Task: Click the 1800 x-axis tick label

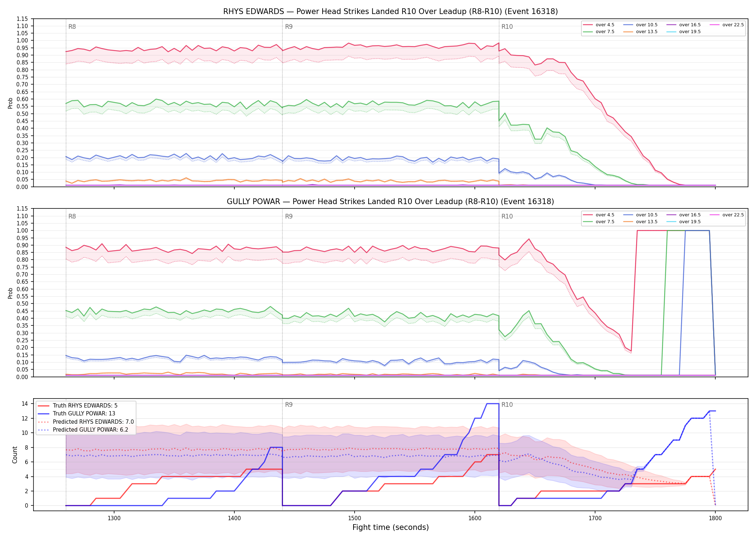Action: click(x=715, y=518)
